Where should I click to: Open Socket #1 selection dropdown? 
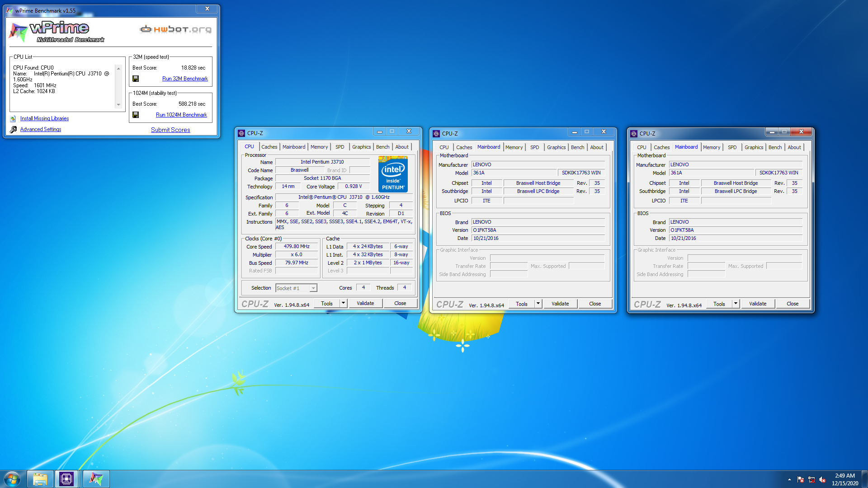coord(313,288)
